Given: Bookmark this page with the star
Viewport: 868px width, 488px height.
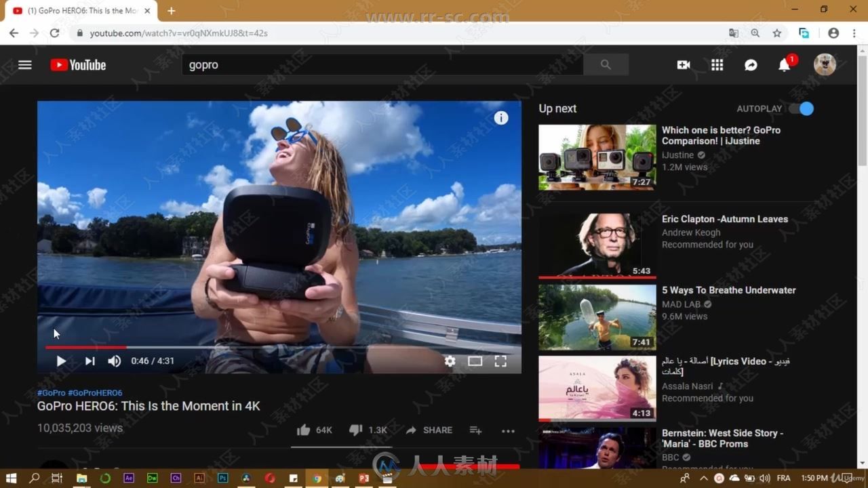Looking at the screenshot, I should pos(777,33).
